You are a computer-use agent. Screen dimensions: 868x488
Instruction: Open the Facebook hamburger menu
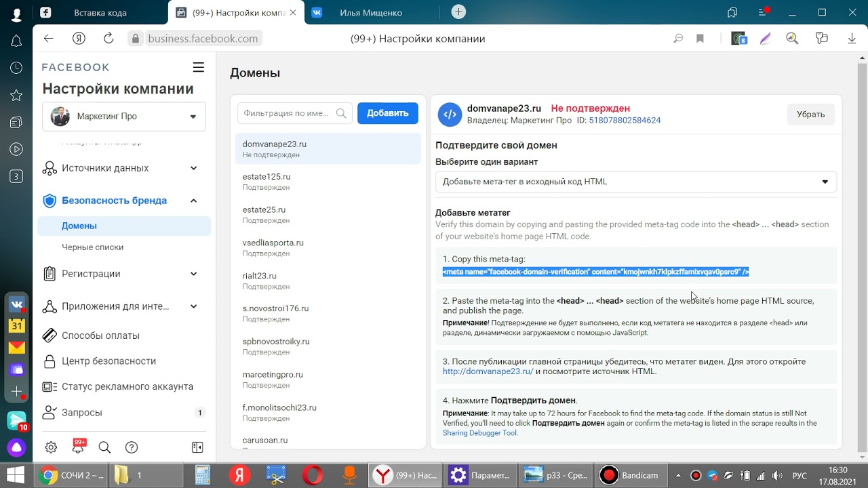(198, 67)
